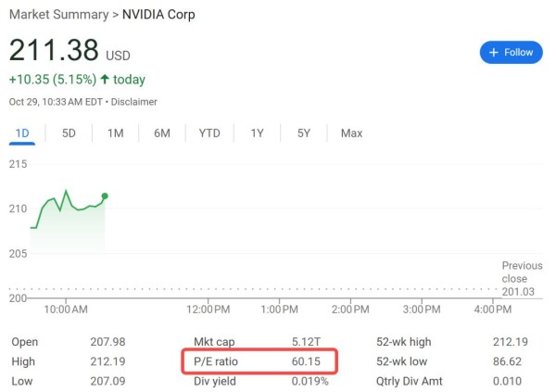Switch to the 5D chart tab
Viewport: 556px width, 392px height.
pos(69,133)
